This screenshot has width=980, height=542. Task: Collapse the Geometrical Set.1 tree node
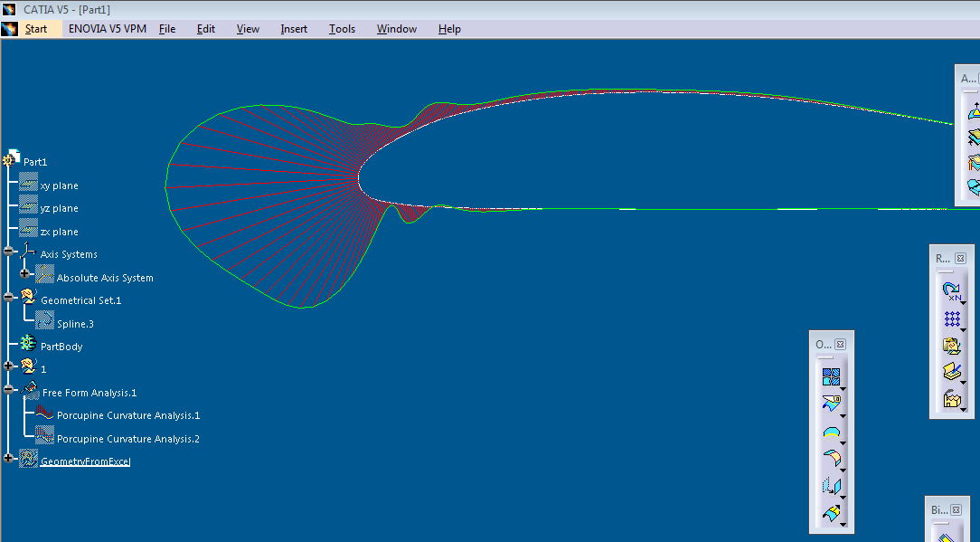coord(10,297)
